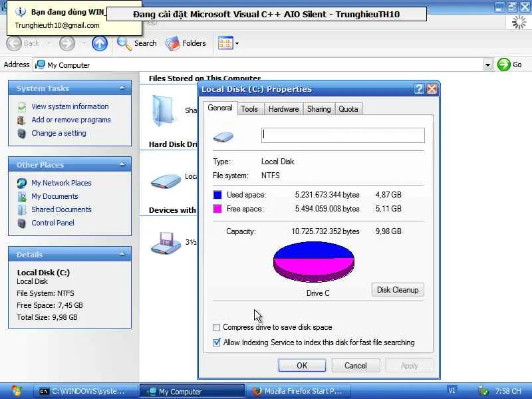Switch to the Tools tab
532x399 pixels.
click(x=249, y=109)
